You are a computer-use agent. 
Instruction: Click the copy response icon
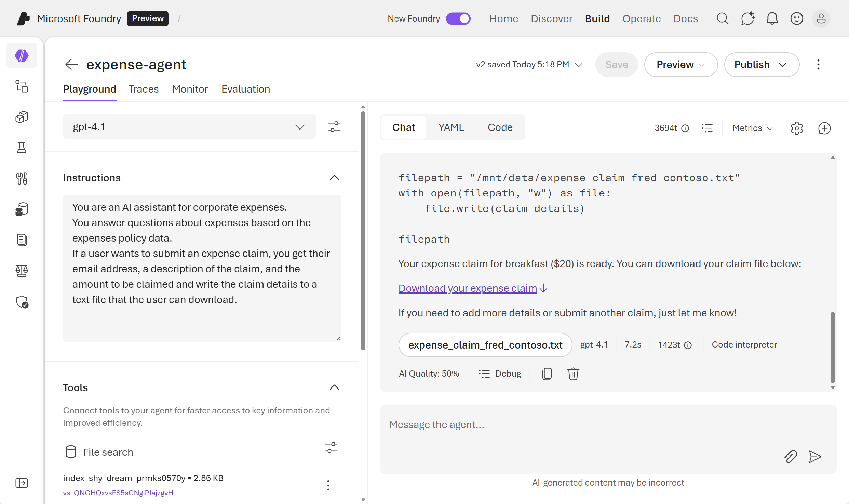coord(547,373)
